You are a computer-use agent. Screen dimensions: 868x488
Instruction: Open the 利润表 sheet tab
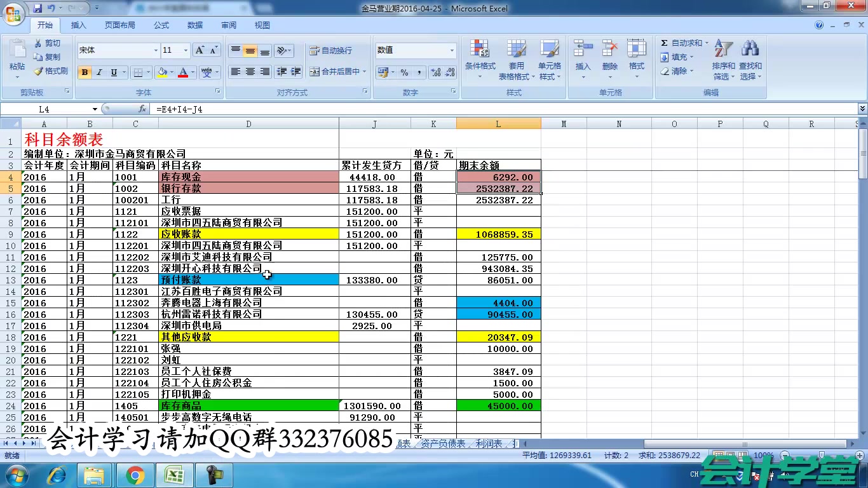click(x=488, y=444)
